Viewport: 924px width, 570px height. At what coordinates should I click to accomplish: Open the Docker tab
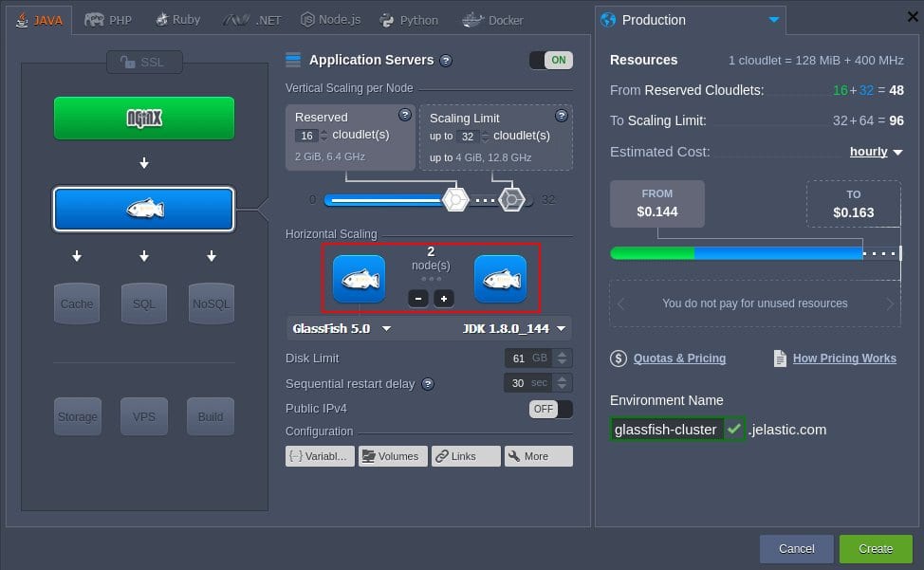(x=492, y=21)
